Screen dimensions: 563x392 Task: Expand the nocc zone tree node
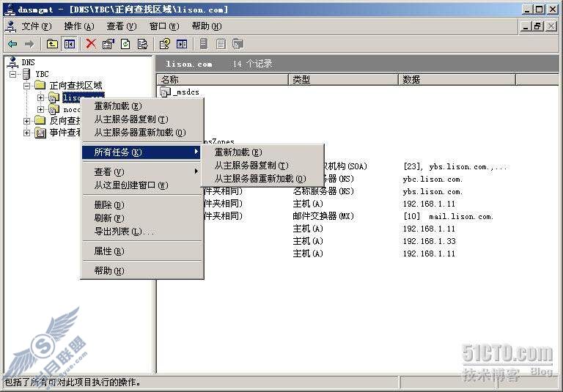tap(40, 109)
